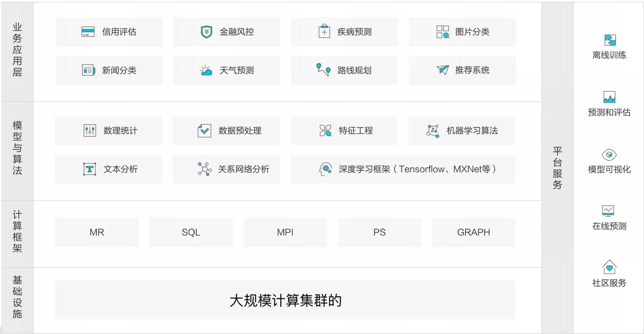Screen dimensions: 644x334
Task: Click the 图片分类 grid search icon
Action: [x=442, y=32]
